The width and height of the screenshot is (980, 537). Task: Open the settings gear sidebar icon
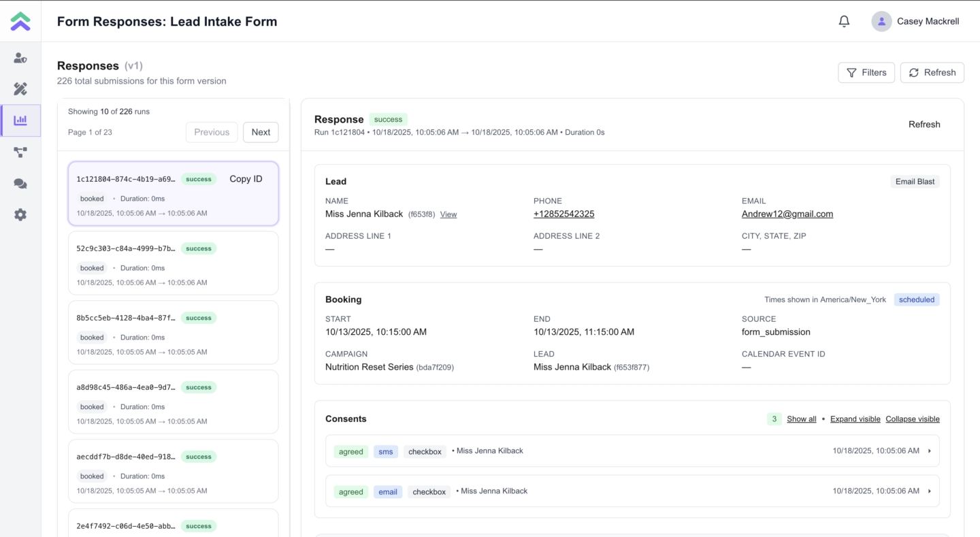point(20,215)
